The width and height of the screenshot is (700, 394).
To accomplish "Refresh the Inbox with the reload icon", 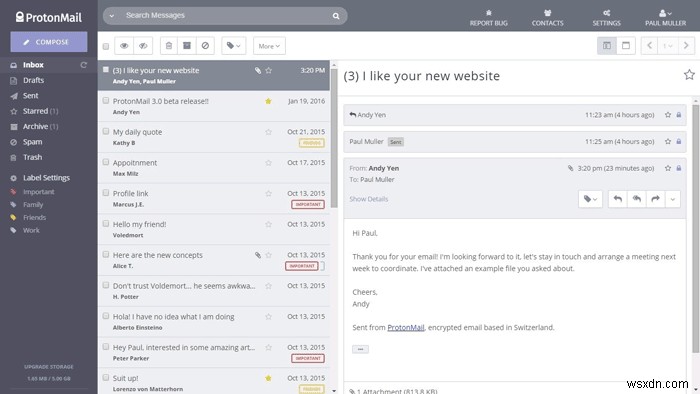I will click(x=83, y=65).
